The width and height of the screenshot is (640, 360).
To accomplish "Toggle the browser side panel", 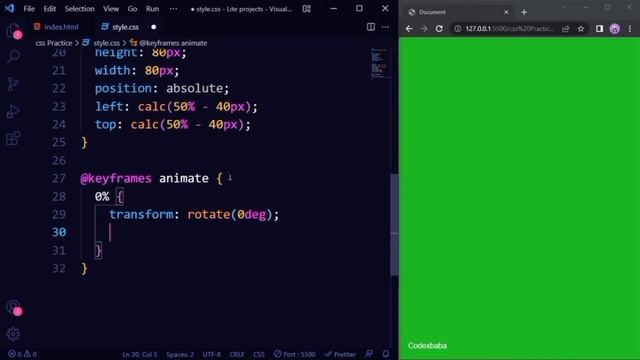I will 599,29.
